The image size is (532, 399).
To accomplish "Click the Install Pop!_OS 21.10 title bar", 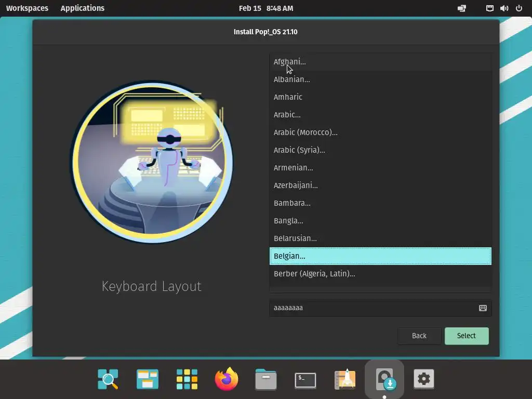I will click(x=265, y=32).
